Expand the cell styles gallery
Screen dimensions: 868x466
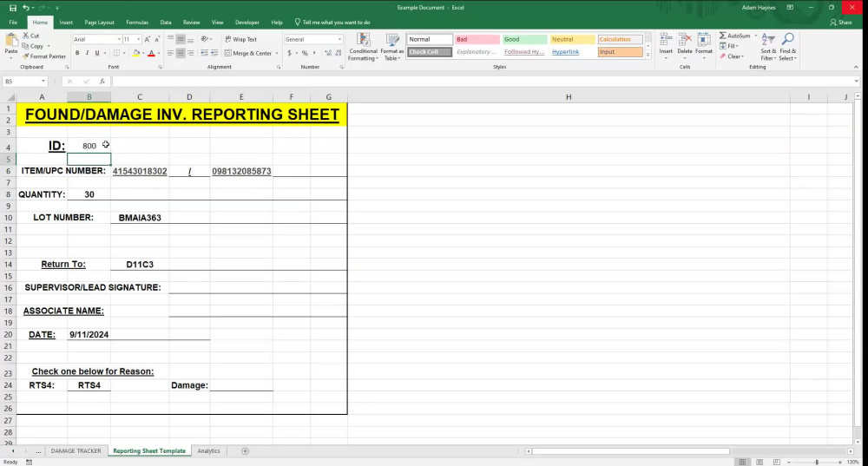pos(648,55)
